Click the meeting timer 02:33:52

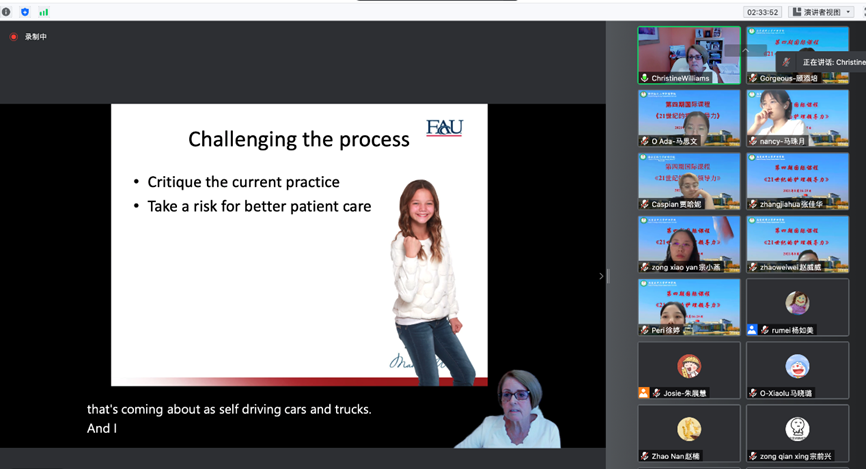point(763,12)
